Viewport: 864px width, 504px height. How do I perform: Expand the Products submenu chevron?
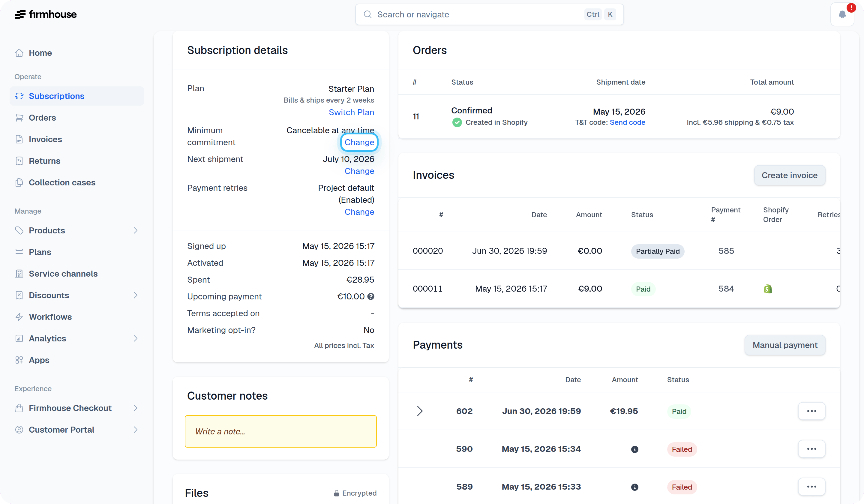[135, 230]
